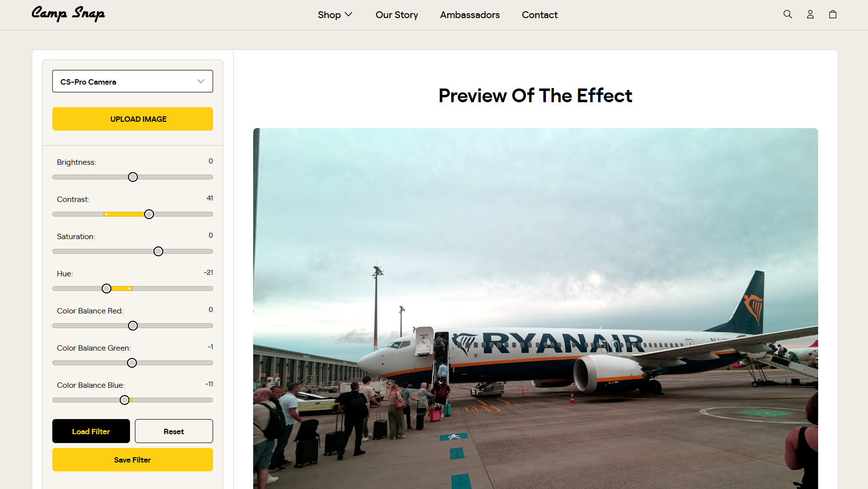Open the Our Story page
Image resolution: width=868 pixels, height=489 pixels.
396,15
